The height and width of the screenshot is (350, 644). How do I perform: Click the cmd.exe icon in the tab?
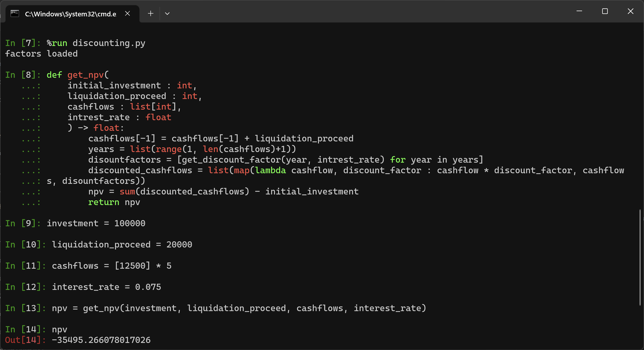(x=15, y=14)
